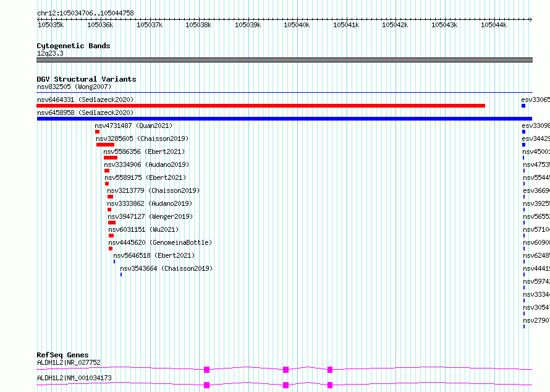The image size is (550, 392).
Task: Click the chr12:105034706..105044758 region label
Action: coord(85,13)
